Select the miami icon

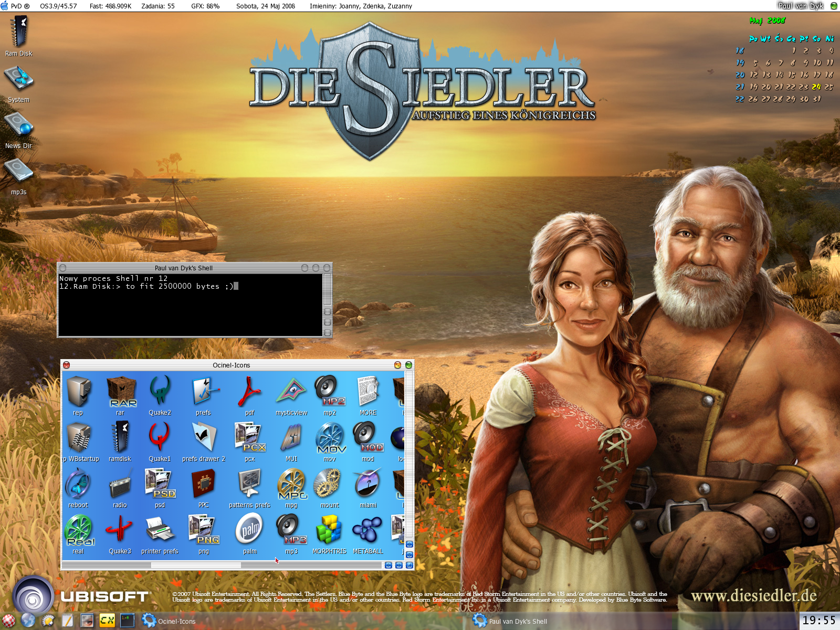tap(368, 488)
